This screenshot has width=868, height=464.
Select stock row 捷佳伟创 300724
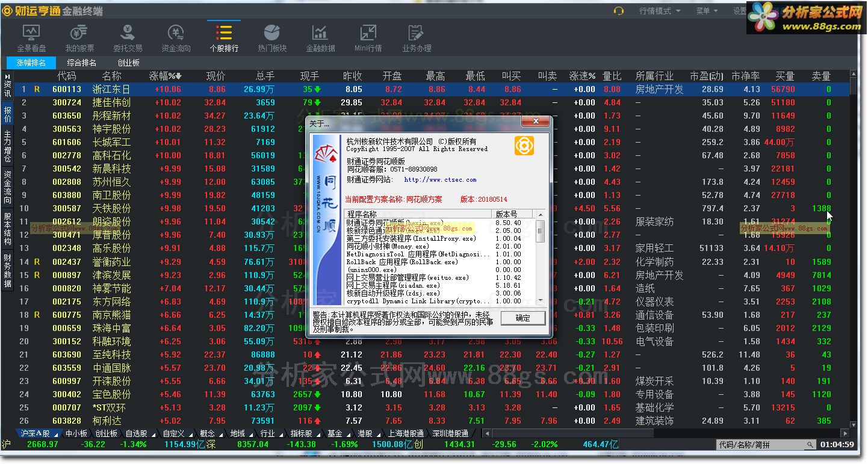pyautogui.click(x=431, y=102)
